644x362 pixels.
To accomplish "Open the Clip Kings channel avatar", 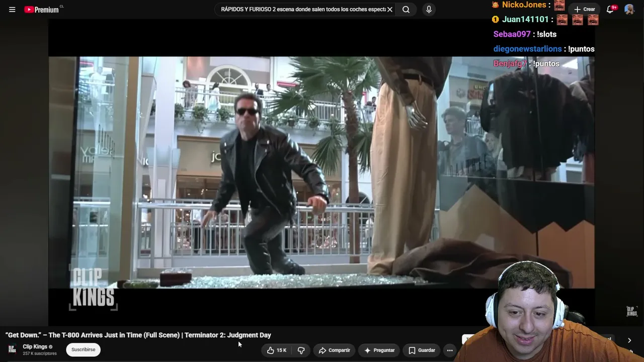I will (12, 349).
